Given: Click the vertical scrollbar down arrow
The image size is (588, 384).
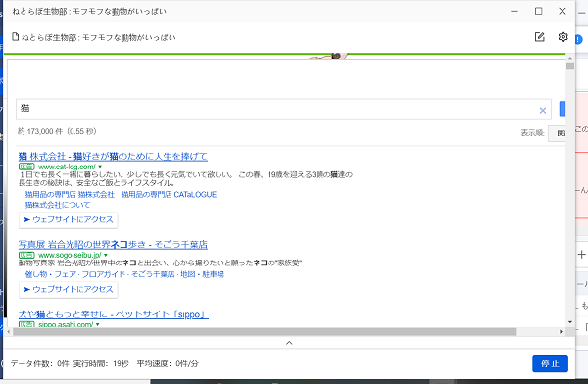Looking at the screenshot, I should (x=570, y=321).
